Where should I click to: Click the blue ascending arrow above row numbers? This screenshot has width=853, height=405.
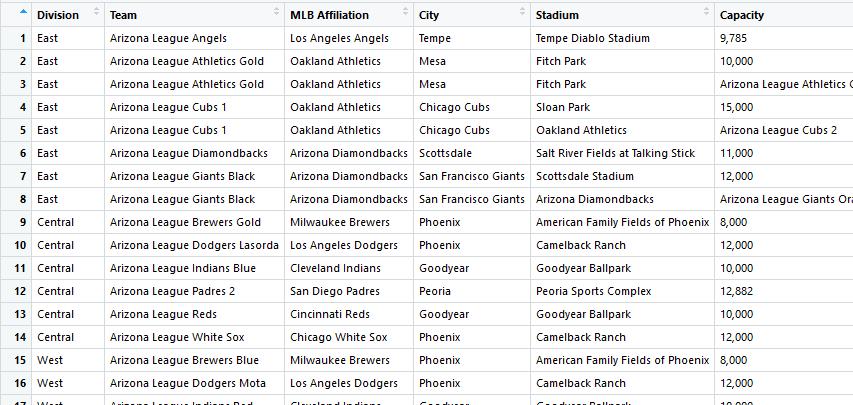tap(22, 12)
